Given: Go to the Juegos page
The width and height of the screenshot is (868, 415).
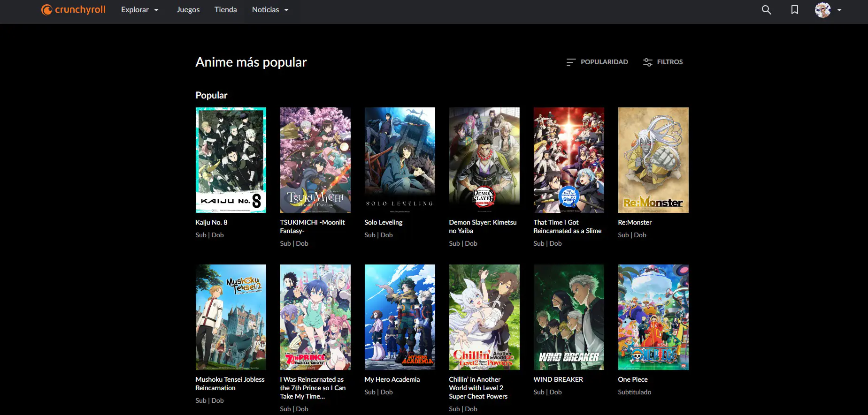Looking at the screenshot, I should click(x=188, y=10).
